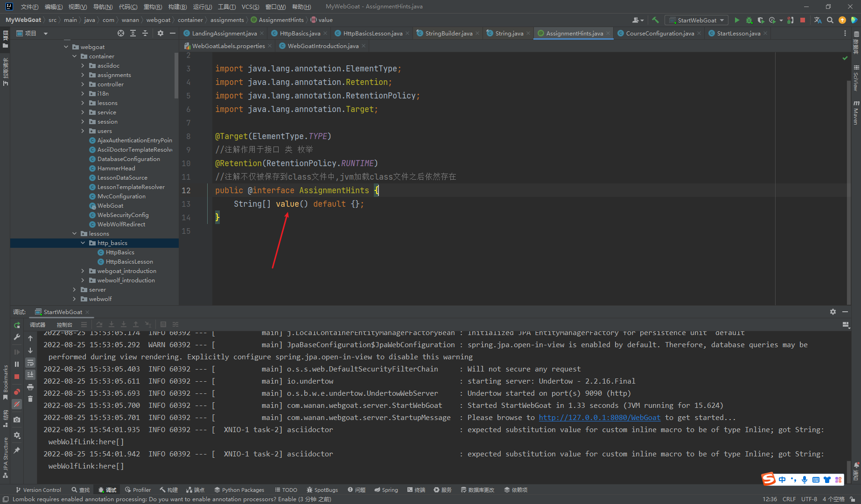The height and width of the screenshot is (504, 861).
Task: Expand the webgoat_introduction folder
Action: [83, 271]
